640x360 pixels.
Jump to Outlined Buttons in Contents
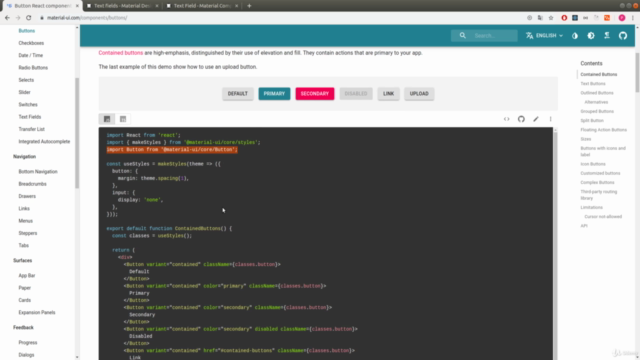click(597, 93)
